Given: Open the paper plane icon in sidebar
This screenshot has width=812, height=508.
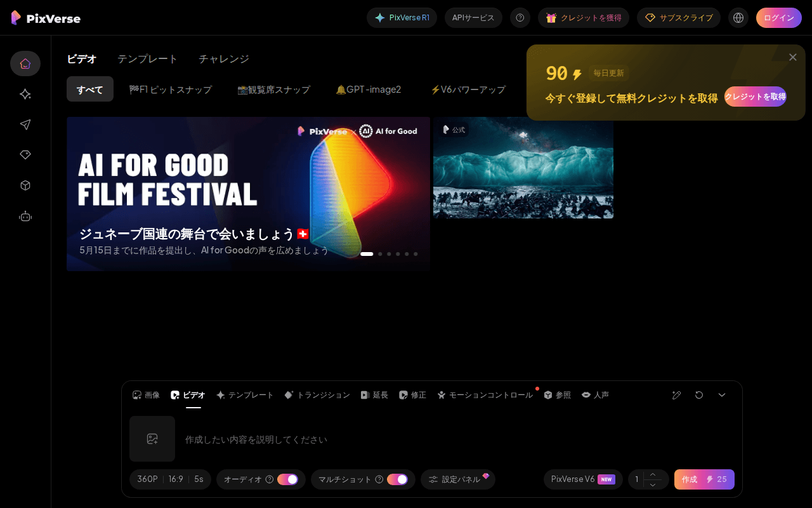Looking at the screenshot, I should [x=25, y=124].
